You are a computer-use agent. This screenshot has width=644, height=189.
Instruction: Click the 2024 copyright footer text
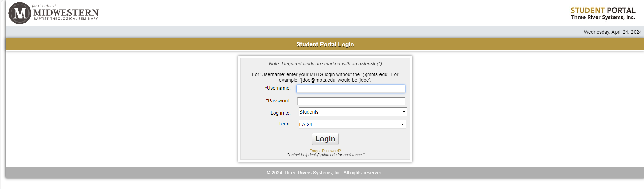(x=325, y=173)
